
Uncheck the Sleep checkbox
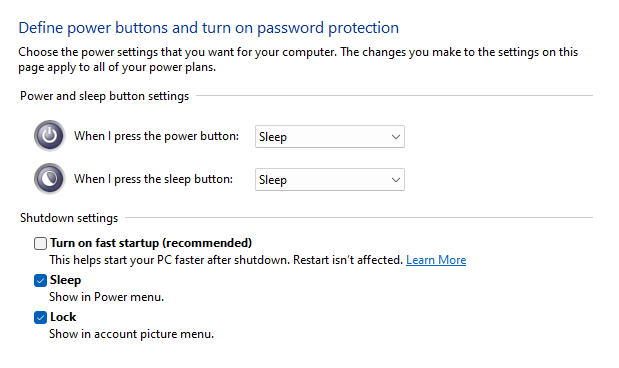40,280
